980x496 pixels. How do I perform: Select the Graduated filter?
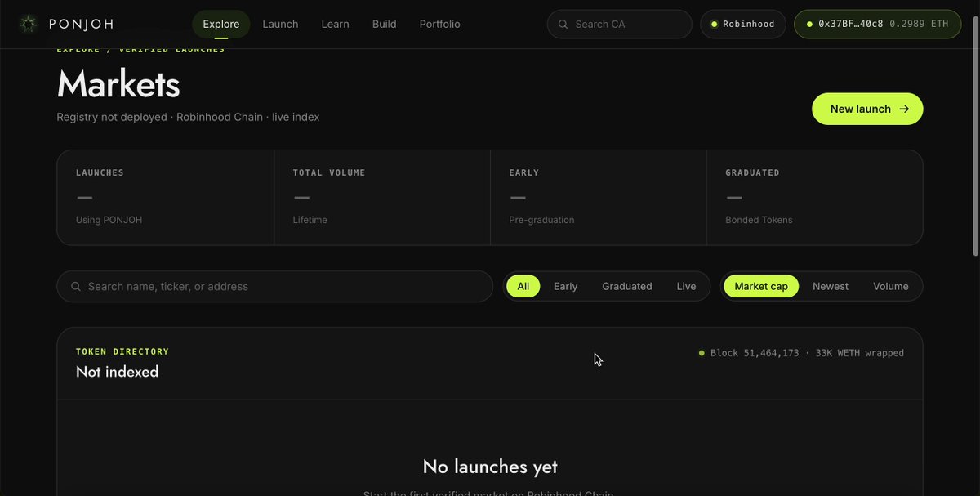(627, 287)
